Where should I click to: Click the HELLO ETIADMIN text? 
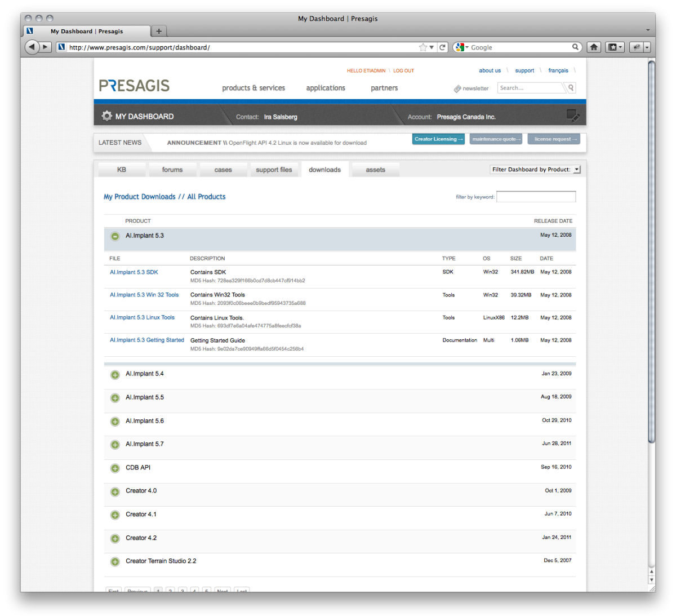click(x=366, y=71)
